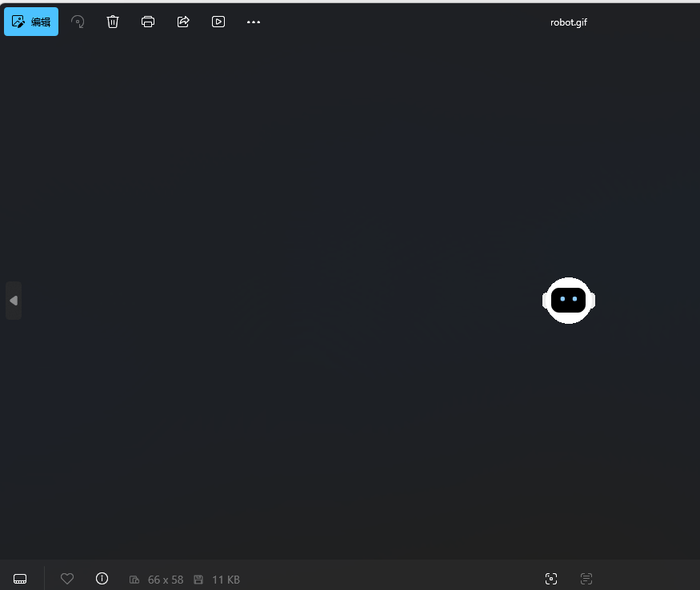Delete the image with the trash icon
This screenshot has width=700, height=590.
click(113, 22)
